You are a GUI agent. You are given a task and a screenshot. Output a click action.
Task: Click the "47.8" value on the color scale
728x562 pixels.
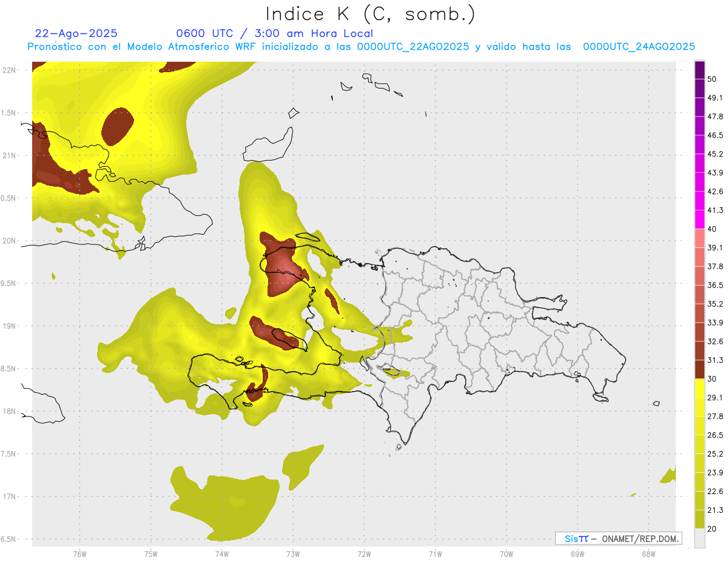point(715,116)
